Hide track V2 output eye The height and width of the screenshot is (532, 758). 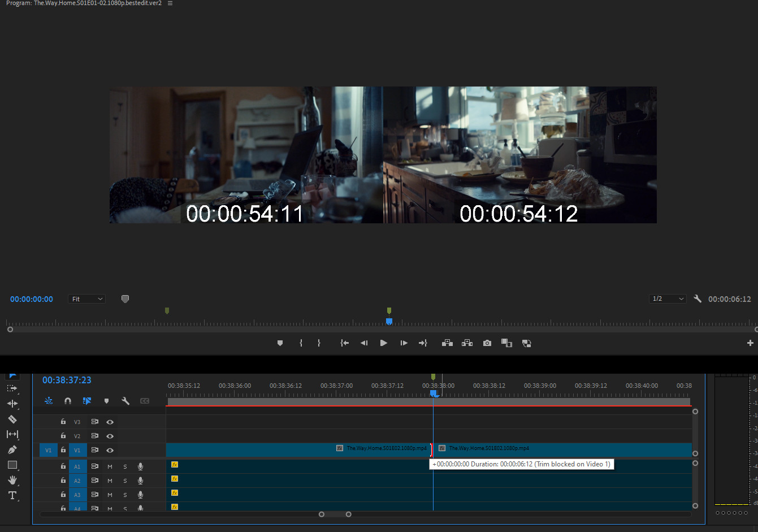pos(110,436)
